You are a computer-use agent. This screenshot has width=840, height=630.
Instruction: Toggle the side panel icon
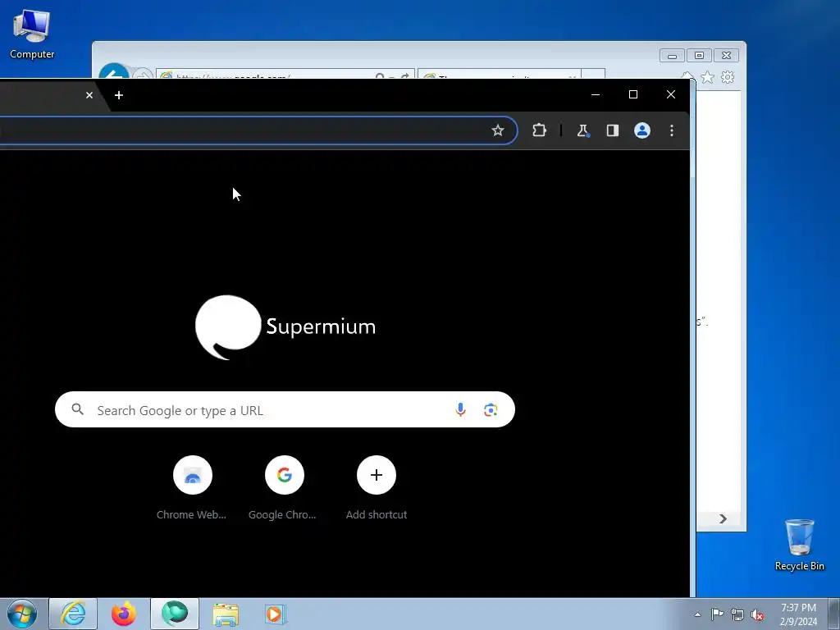pos(612,130)
